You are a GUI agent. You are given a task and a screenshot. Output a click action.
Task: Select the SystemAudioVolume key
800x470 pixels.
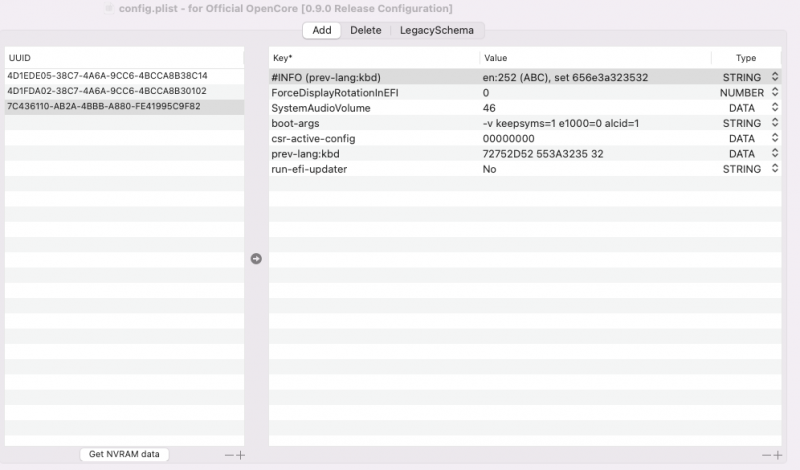[x=321, y=108]
